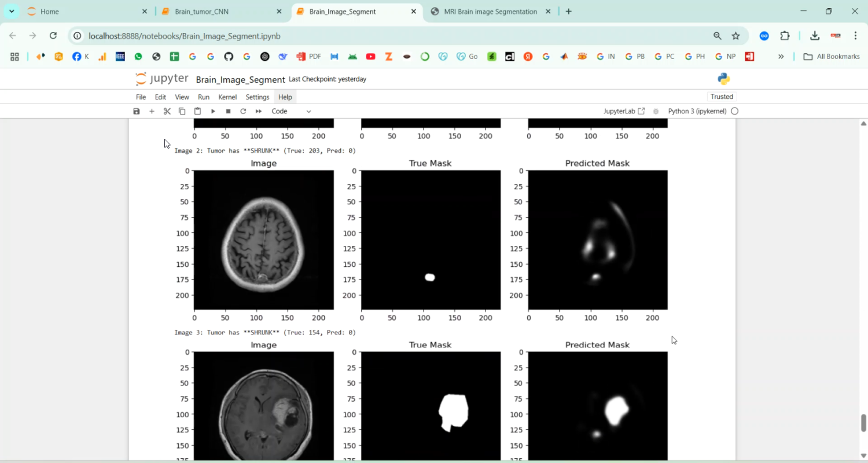Click the browser address bar URL
Image resolution: width=868 pixels, height=463 pixels.
(185, 36)
